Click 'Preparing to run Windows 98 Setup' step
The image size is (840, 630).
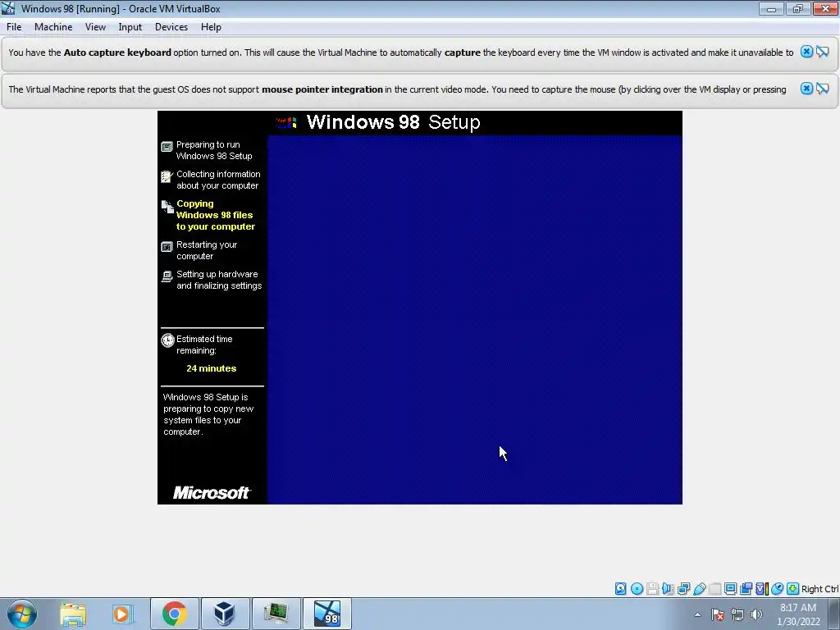click(x=214, y=150)
